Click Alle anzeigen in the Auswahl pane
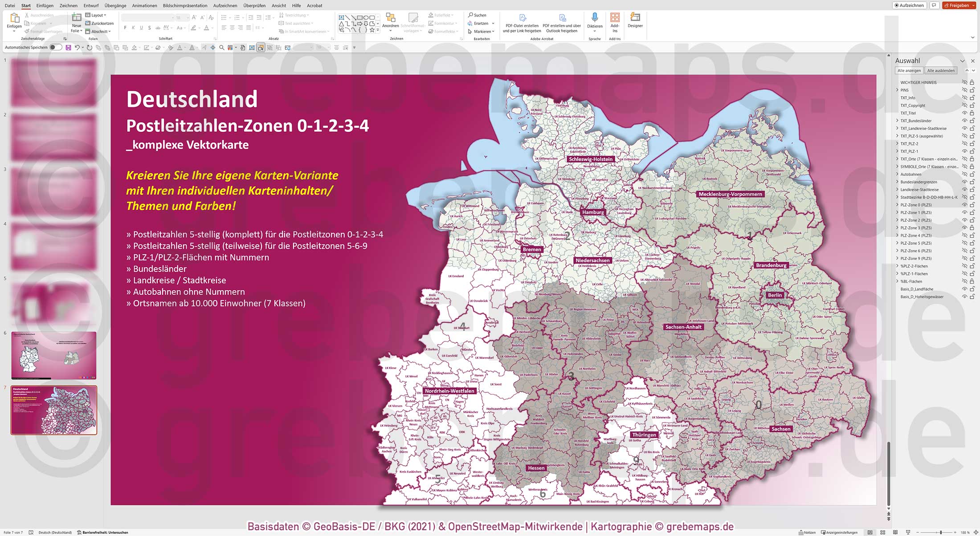980x536 pixels. coord(909,70)
